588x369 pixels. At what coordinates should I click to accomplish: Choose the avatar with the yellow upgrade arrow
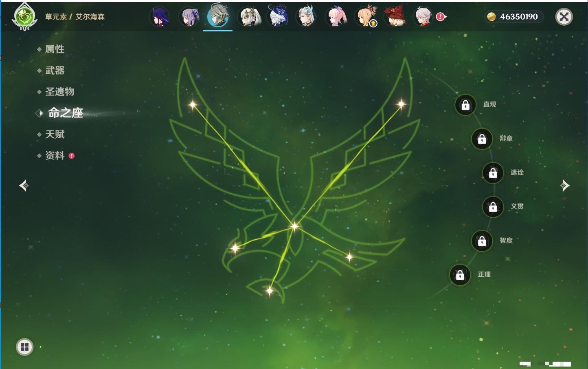[x=366, y=17]
